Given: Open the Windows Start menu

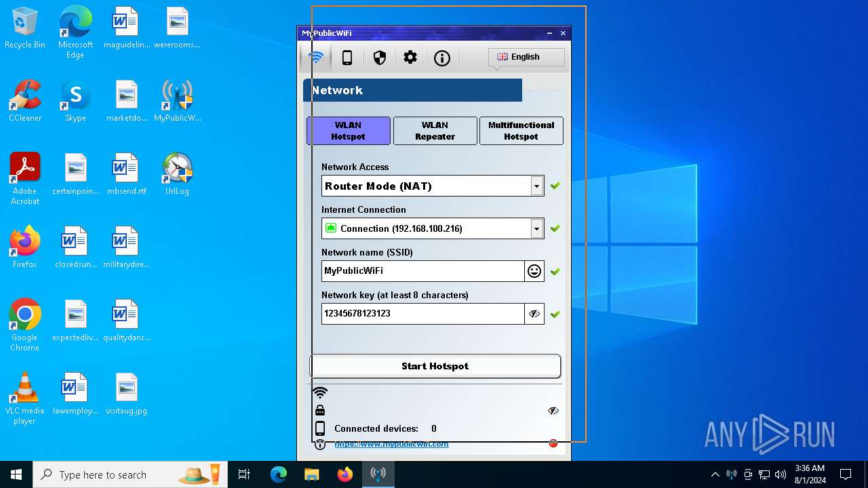Looking at the screenshot, I should (16, 474).
